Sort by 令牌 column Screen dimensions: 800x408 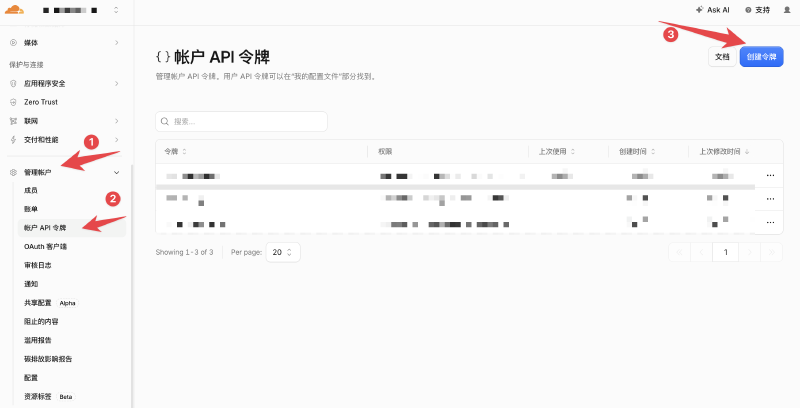(x=175, y=151)
